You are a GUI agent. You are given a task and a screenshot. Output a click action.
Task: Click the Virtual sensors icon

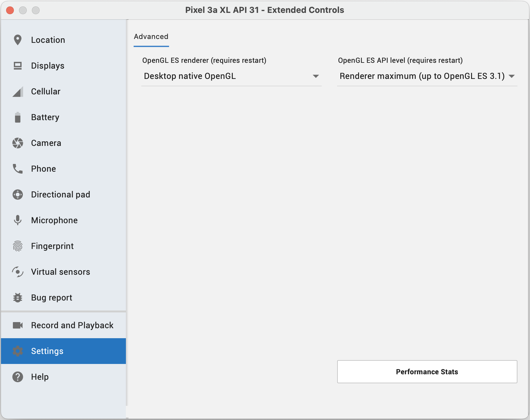click(18, 272)
